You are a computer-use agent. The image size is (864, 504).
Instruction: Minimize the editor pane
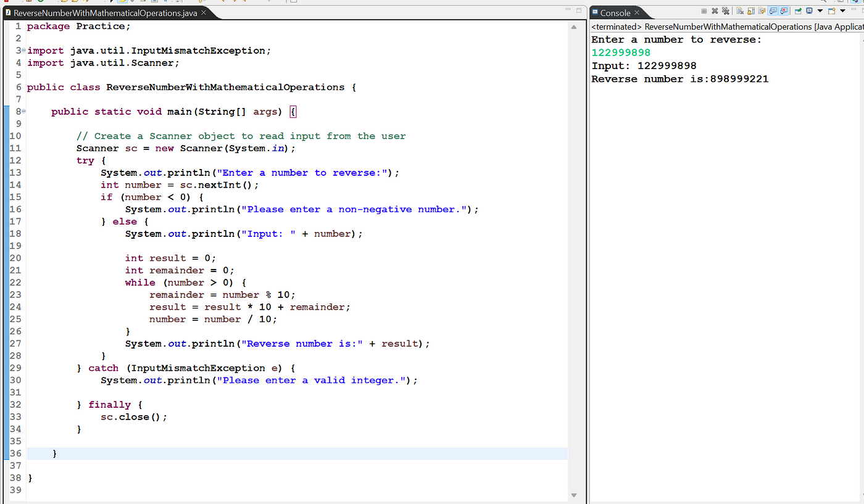[568, 10]
